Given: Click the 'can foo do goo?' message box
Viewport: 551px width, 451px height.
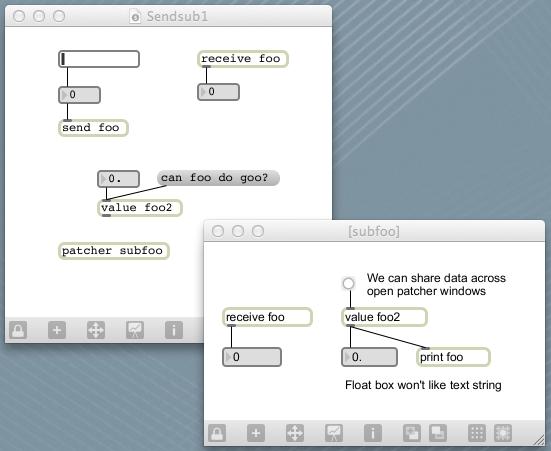Looking at the screenshot, I should (218, 178).
